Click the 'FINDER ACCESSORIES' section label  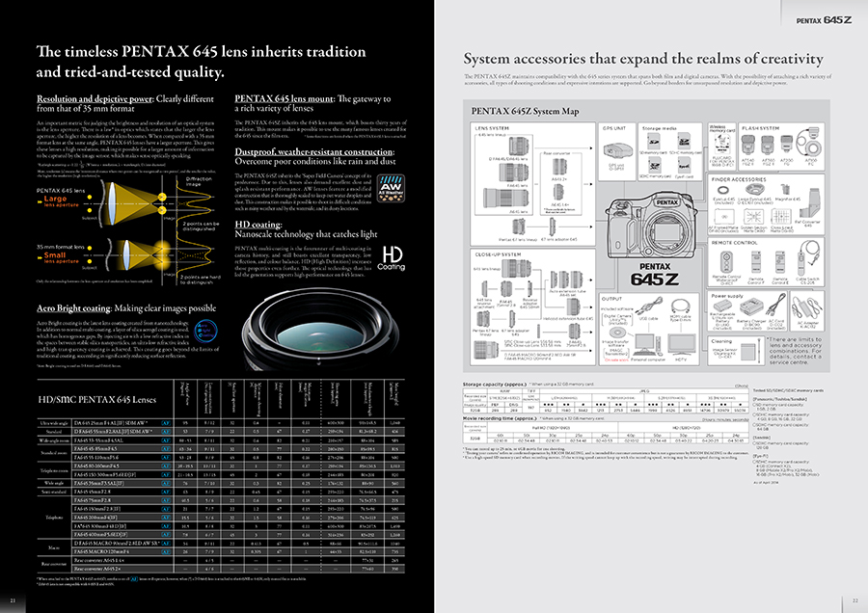739,179
